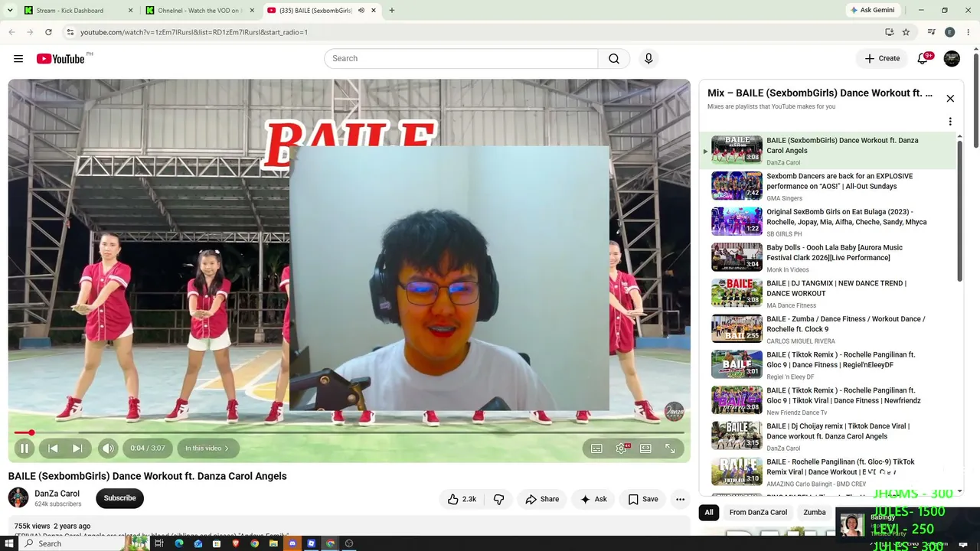
Task: Open the YouTube guide hamburger menu
Action: 18,59
